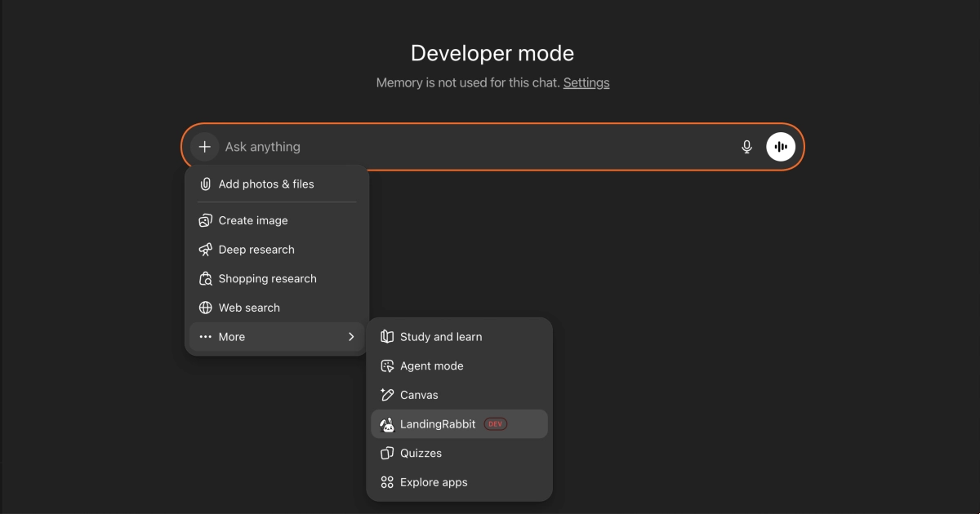The height and width of the screenshot is (514, 980).
Task: Click the LandingRabbit rabbit icon
Action: 387,424
